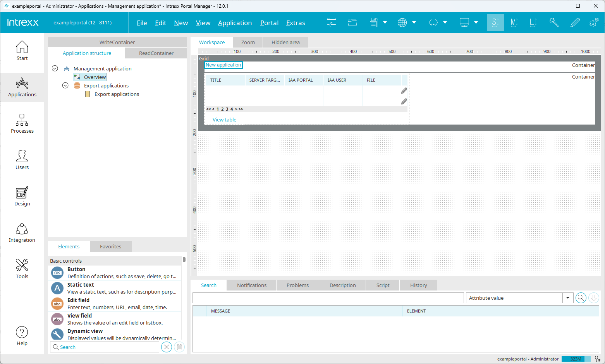Click the View table link
The image size is (605, 364).
[224, 120]
